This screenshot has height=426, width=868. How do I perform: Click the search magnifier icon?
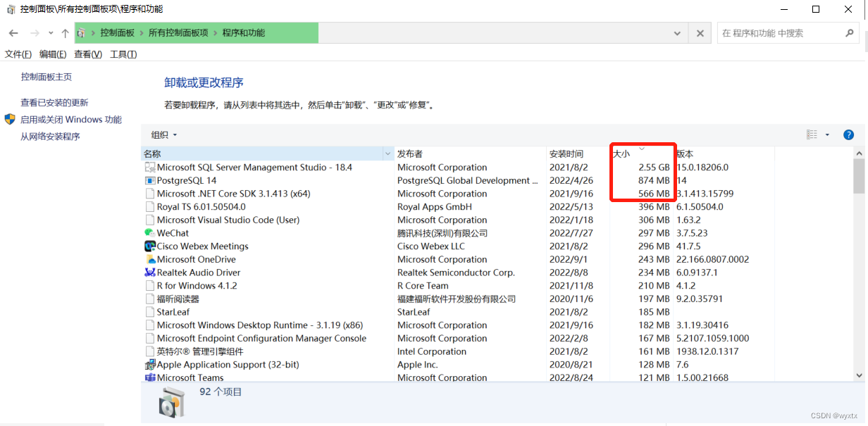[849, 32]
